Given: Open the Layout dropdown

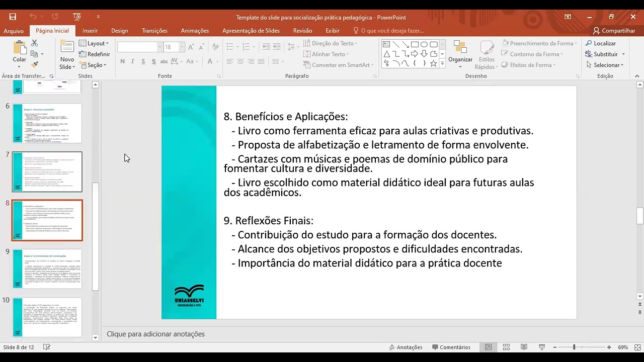Looking at the screenshot, I should pyautogui.click(x=94, y=43).
